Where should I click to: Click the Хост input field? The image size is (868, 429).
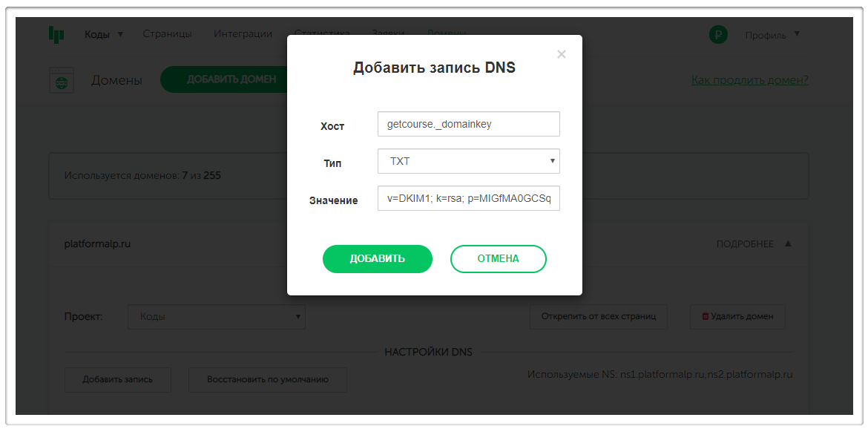point(469,124)
